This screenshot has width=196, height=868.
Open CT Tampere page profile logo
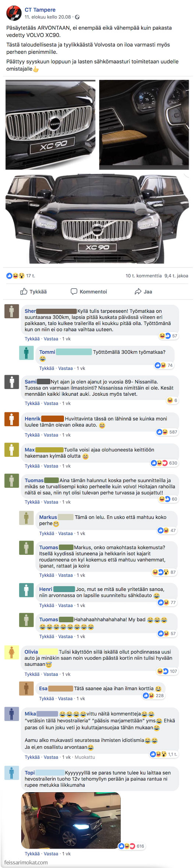[x=14, y=13]
